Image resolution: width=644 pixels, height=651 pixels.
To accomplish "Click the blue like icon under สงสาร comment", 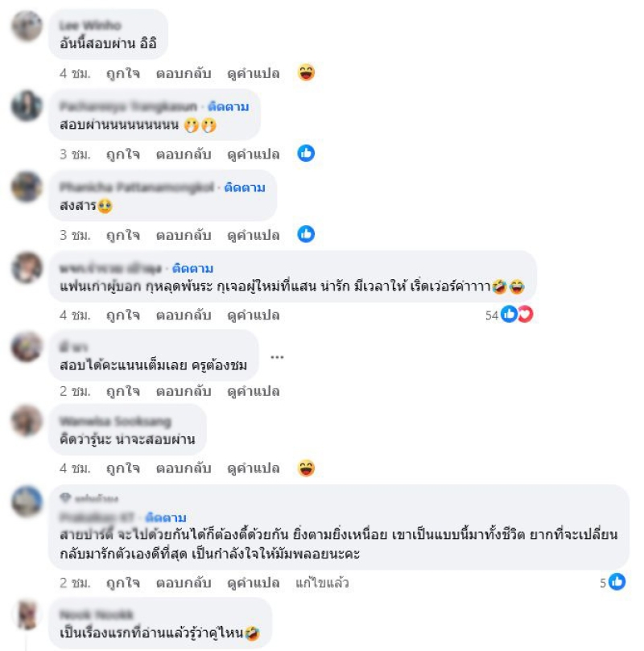I will tap(306, 234).
